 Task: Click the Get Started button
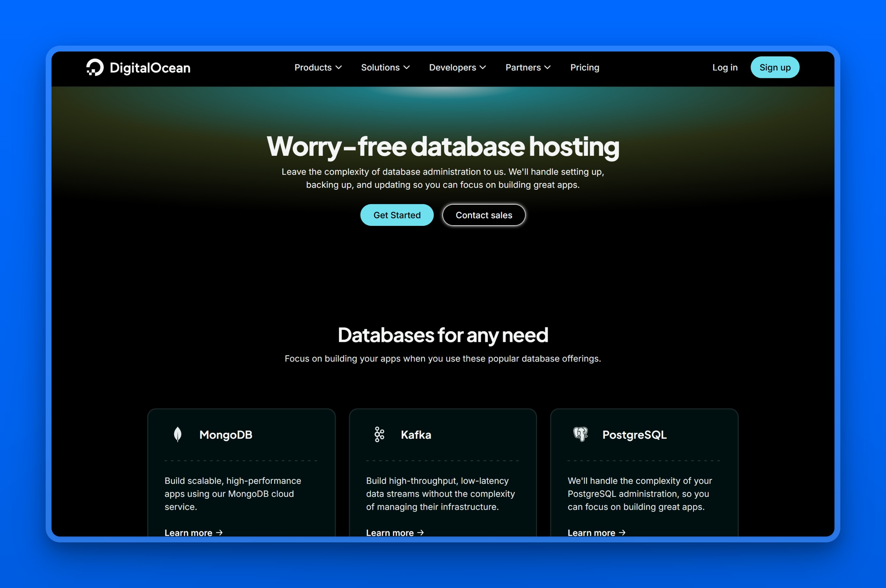(397, 215)
